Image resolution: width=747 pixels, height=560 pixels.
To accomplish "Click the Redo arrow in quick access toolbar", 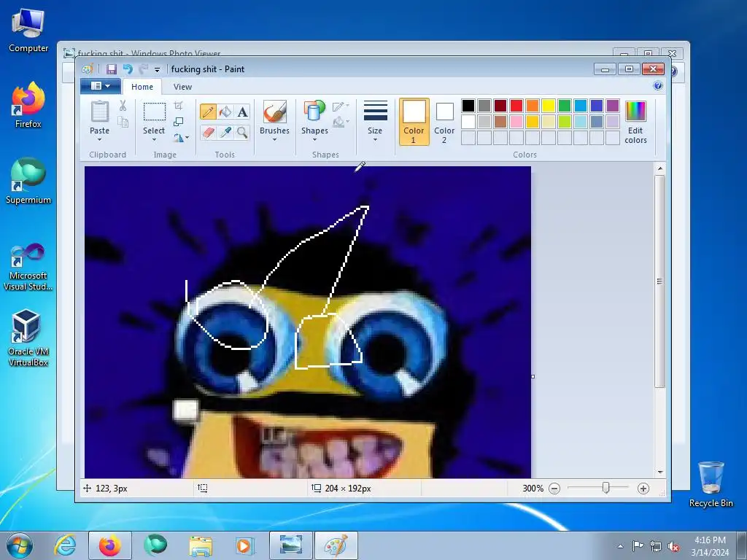I will (x=144, y=69).
